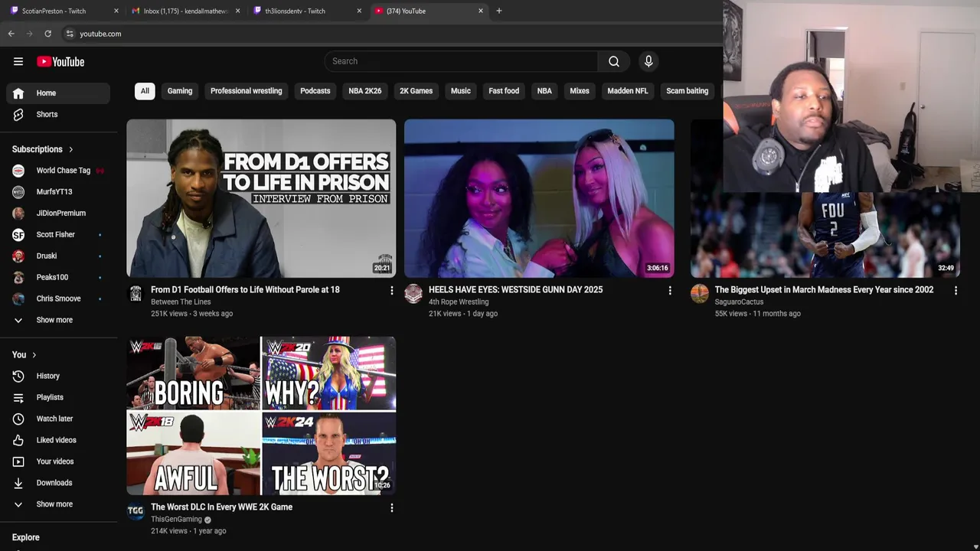Open options menu for Worst DLC video
This screenshot has width=980, height=551.
[391, 508]
